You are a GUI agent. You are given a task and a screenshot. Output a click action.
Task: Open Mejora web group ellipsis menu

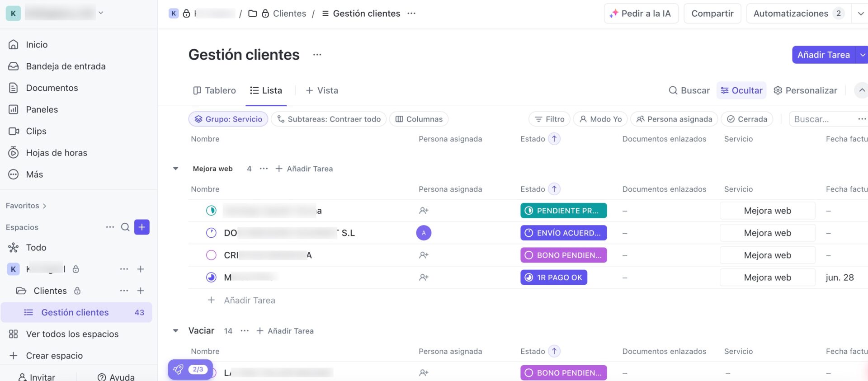click(264, 169)
